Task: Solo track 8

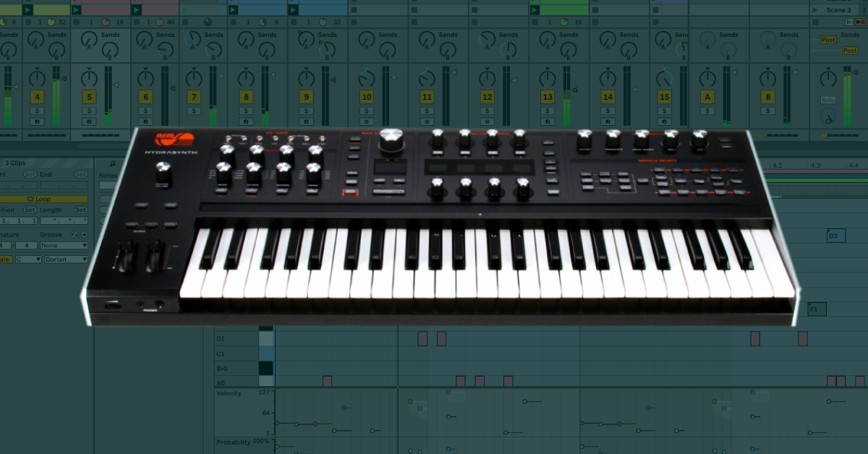Action: click(x=246, y=111)
